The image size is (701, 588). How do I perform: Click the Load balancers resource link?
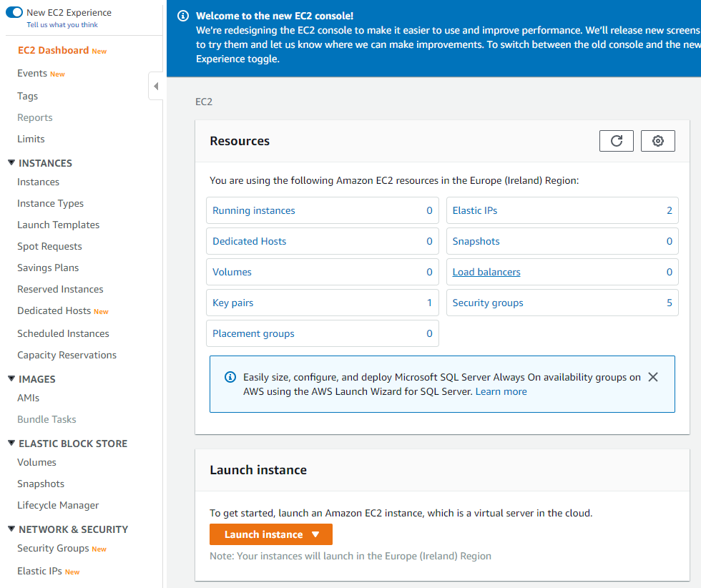(486, 272)
